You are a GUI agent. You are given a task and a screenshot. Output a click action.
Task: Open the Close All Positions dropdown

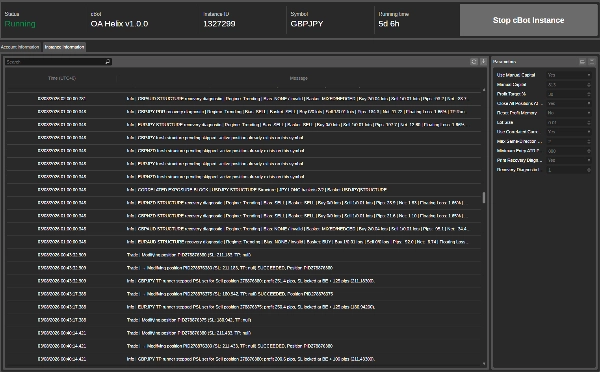[569, 103]
